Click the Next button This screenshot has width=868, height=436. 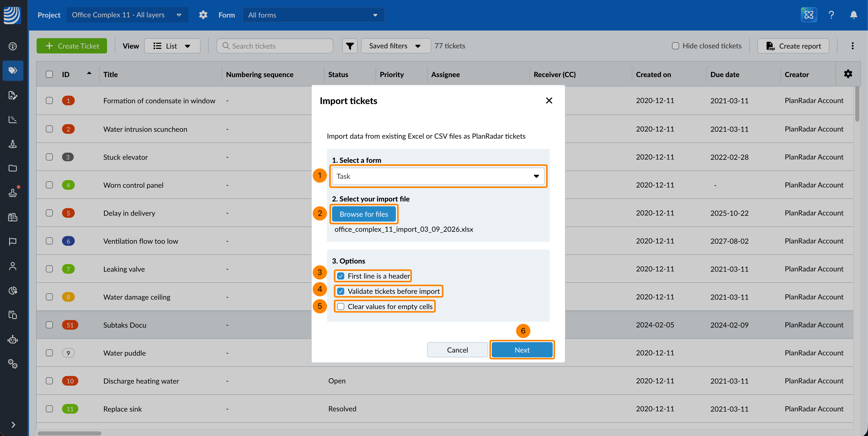pos(522,350)
